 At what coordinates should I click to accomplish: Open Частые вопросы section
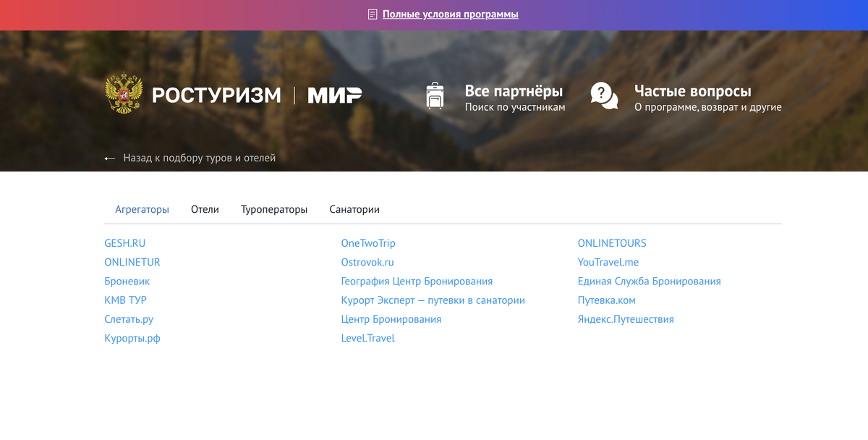(x=693, y=91)
